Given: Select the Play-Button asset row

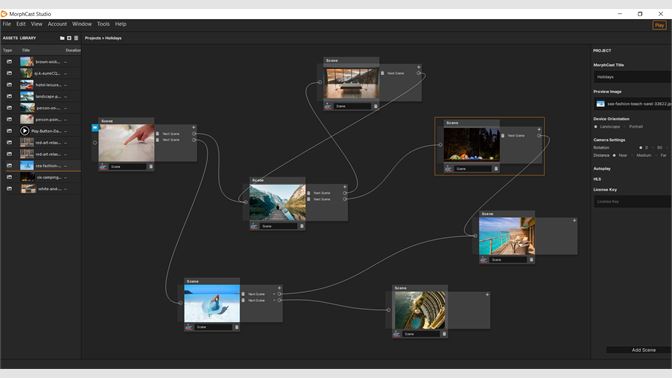Looking at the screenshot, I should [41, 131].
